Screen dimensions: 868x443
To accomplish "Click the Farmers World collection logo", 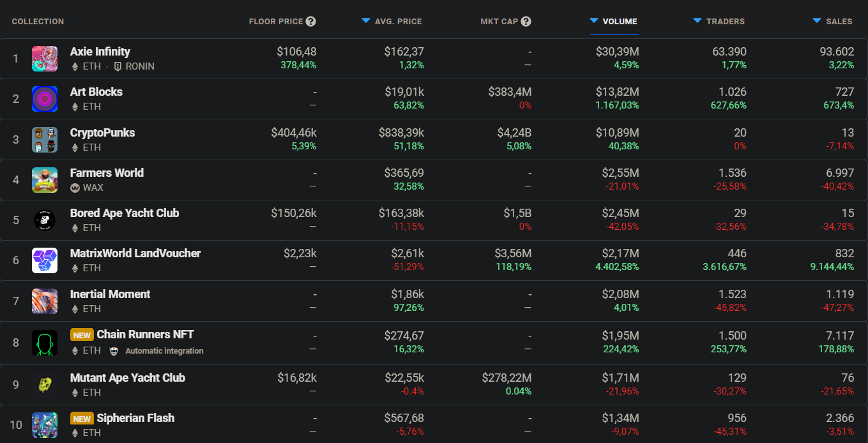I will [x=45, y=180].
